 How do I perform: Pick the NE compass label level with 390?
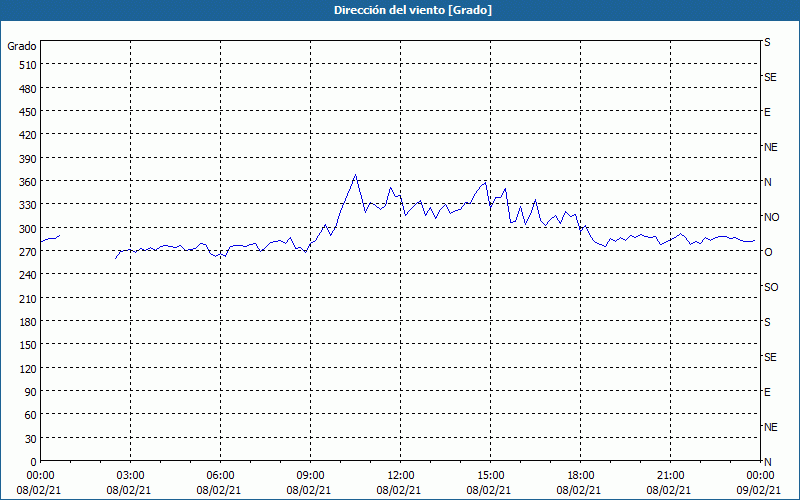(770, 147)
